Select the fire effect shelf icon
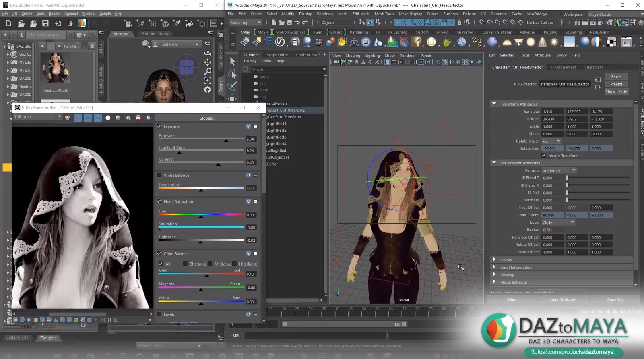 coord(342,42)
